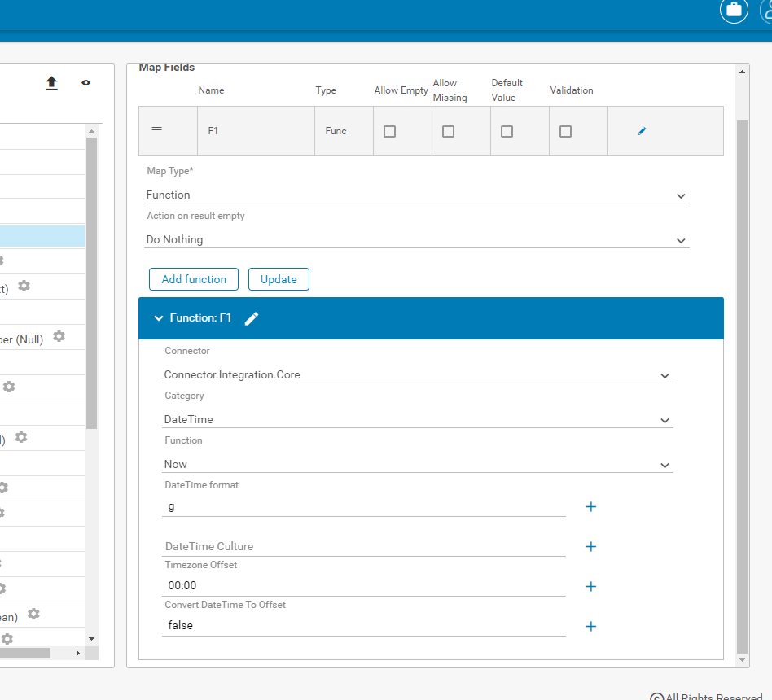Screen dimensions: 772x700
Task: Open the Map Type dropdown
Action: coord(416,195)
